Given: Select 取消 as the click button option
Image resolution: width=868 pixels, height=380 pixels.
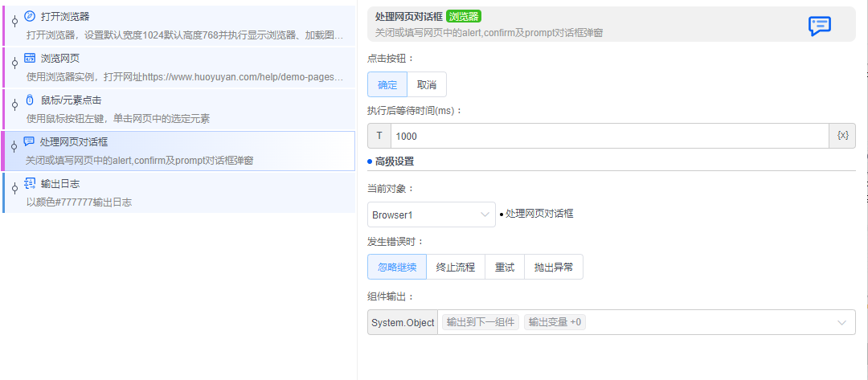Looking at the screenshot, I should click(427, 84).
